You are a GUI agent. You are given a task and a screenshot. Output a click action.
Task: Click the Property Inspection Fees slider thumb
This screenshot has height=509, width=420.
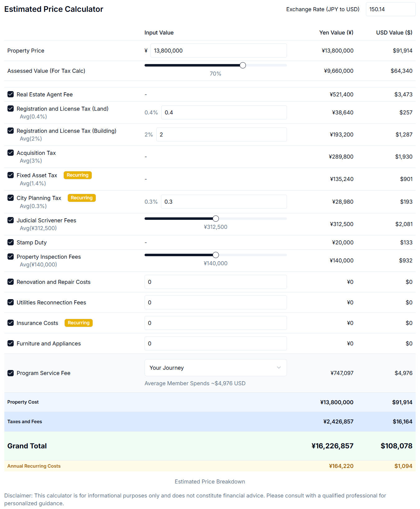[x=216, y=255]
